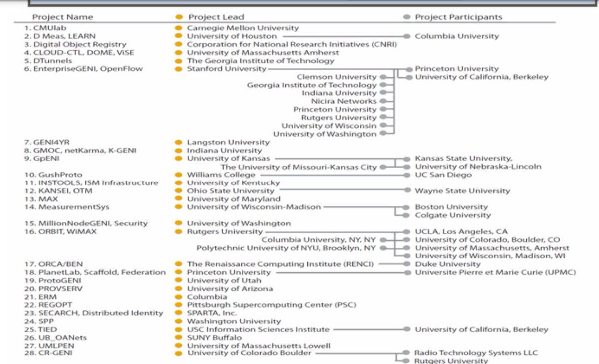Click participant "Clemson University"

tap(337, 77)
